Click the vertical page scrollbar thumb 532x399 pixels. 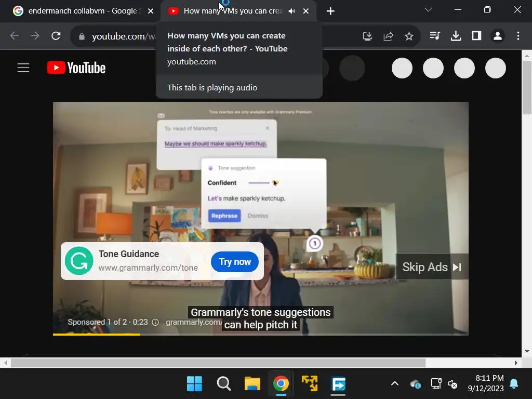(527, 88)
